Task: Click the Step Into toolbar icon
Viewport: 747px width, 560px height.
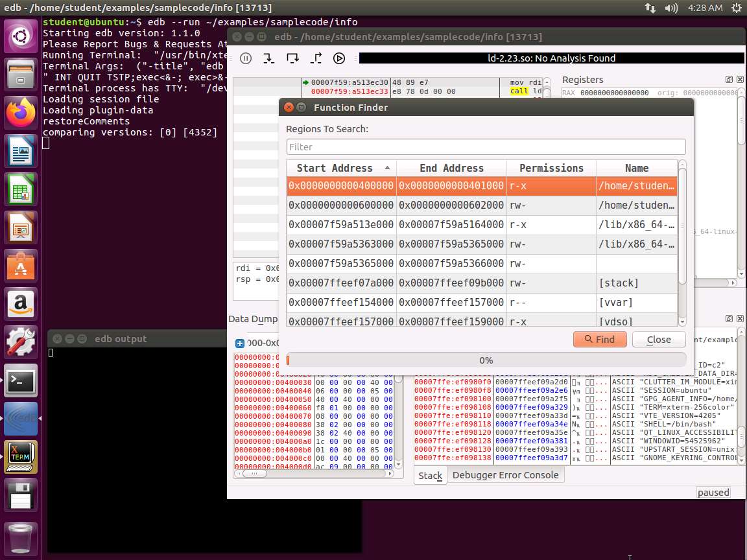Action: 269,58
